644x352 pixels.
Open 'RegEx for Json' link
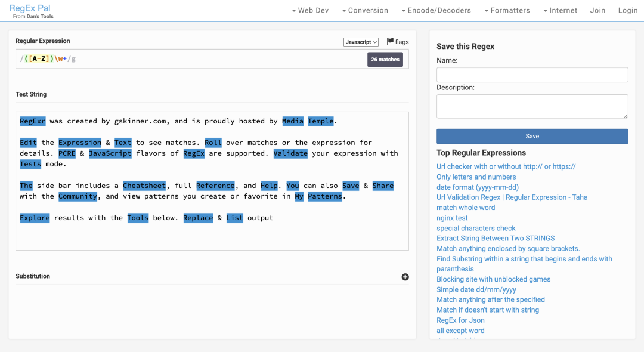[460, 320]
